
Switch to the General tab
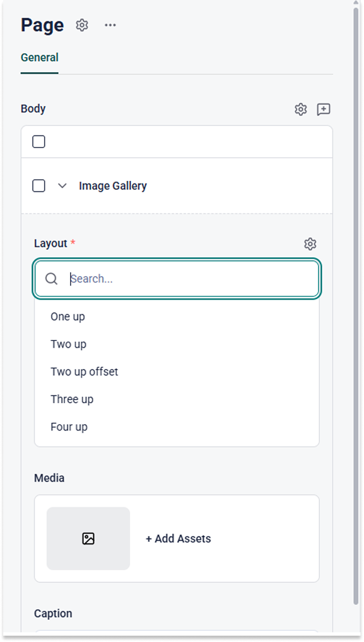point(39,57)
